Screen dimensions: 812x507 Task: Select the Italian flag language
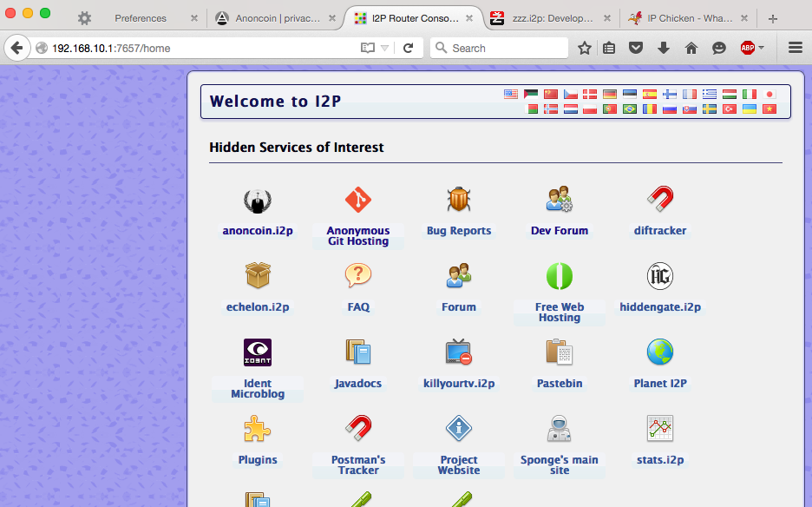click(x=750, y=94)
